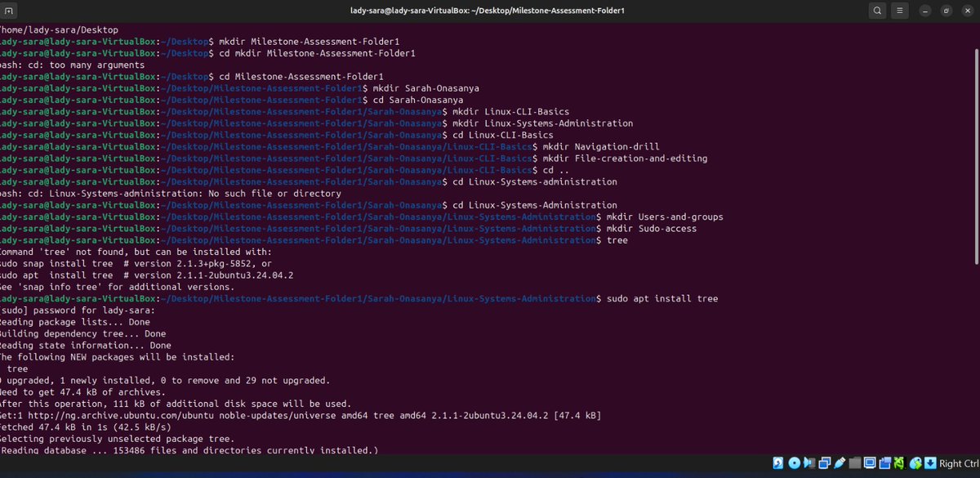The height and width of the screenshot is (478, 980).
Task: Click the /home/lady-sara/Desktop output line
Action: pyautogui.click(x=59, y=30)
